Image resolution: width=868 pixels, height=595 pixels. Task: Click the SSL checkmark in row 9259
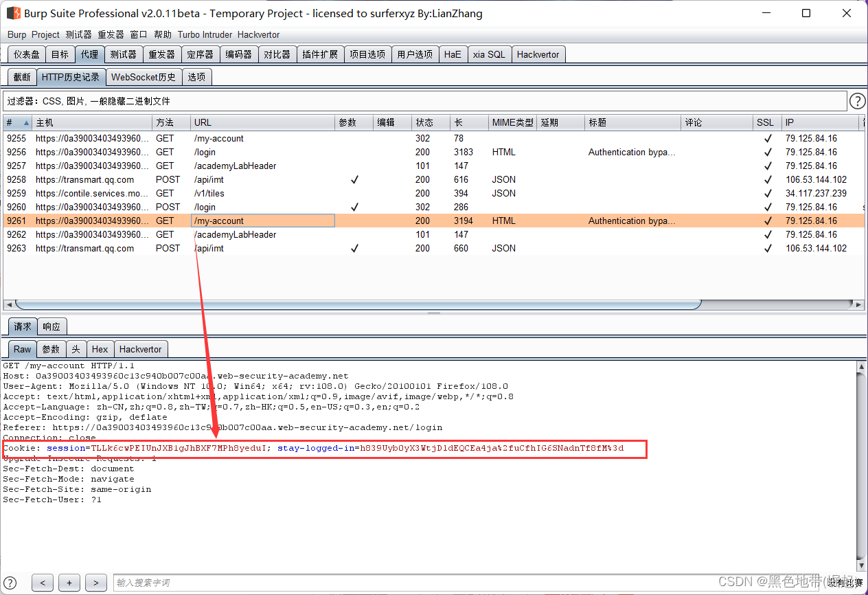pos(768,193)
